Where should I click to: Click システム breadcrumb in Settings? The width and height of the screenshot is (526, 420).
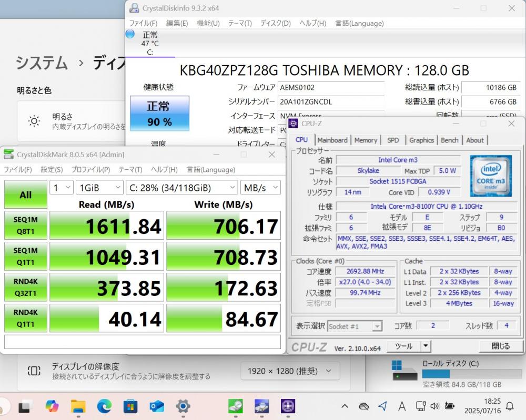coord(42,63)
